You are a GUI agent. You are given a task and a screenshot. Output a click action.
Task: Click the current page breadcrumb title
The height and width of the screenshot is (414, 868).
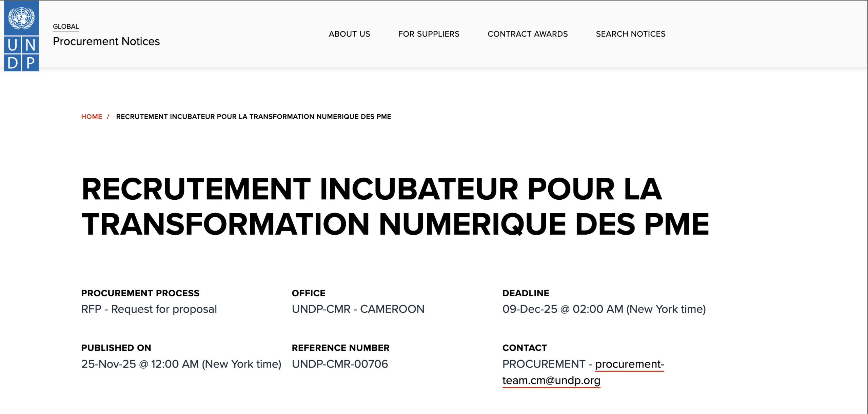point(253,117)
